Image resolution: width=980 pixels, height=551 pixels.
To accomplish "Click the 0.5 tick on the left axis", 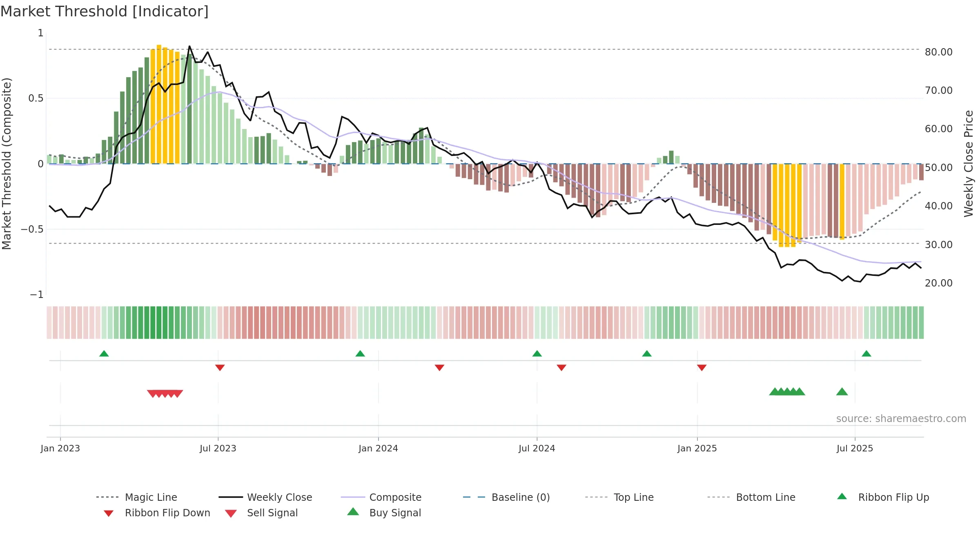I will click(36, 98).
